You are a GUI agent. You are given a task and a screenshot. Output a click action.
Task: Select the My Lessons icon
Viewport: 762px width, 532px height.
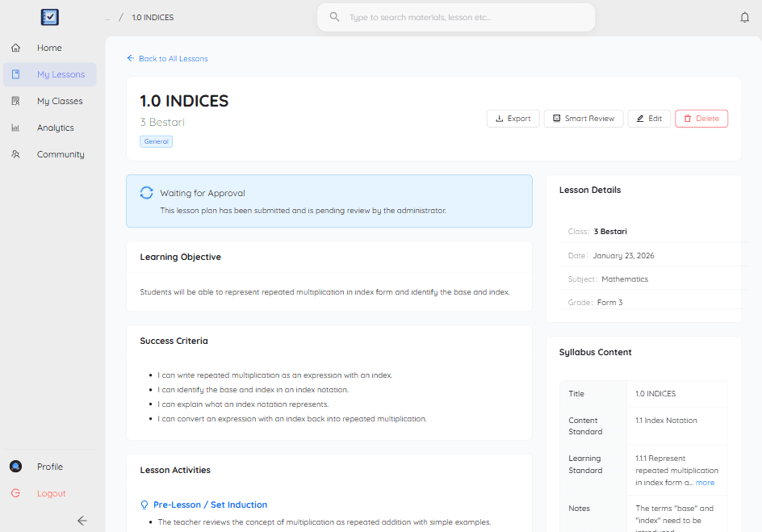point(15,74)
